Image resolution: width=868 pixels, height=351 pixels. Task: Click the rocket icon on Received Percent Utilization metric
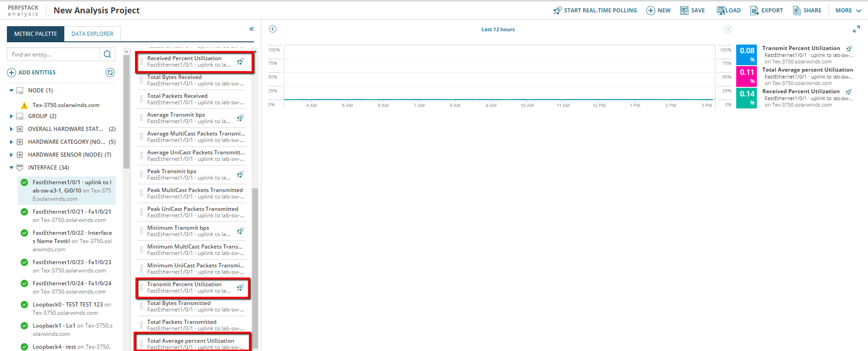click(x=240, y=62)
